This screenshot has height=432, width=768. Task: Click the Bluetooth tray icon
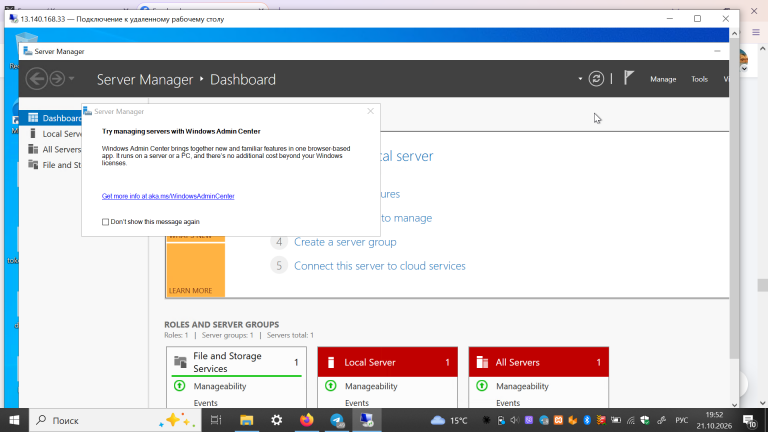587,420
